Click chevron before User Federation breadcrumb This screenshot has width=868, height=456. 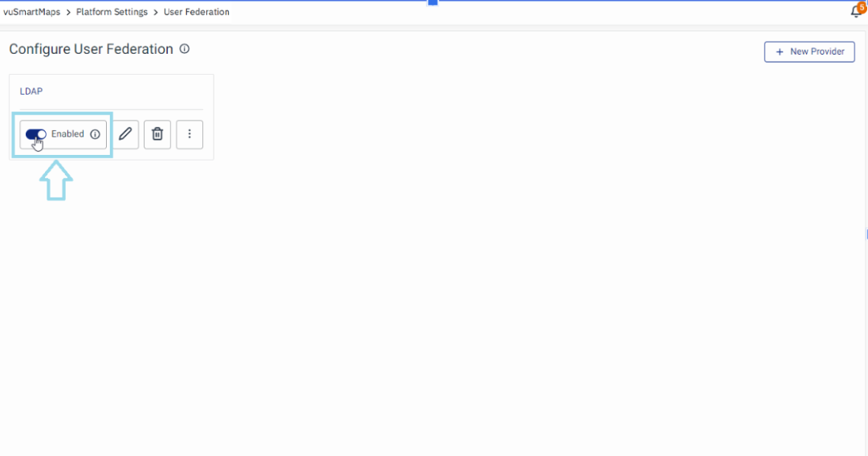click(156, 12)
